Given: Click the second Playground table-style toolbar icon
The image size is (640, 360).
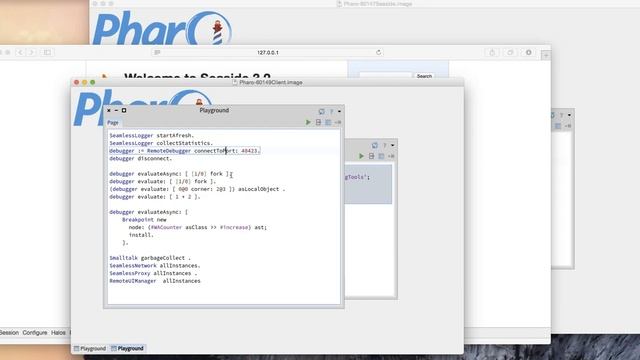Looking at the screenshot, I should point(381,156).
